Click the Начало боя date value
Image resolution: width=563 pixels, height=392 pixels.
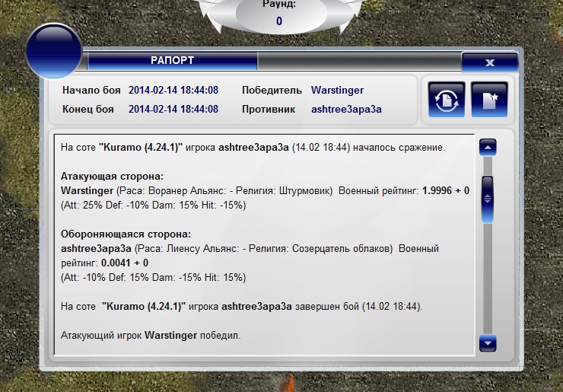coord(173,90)
